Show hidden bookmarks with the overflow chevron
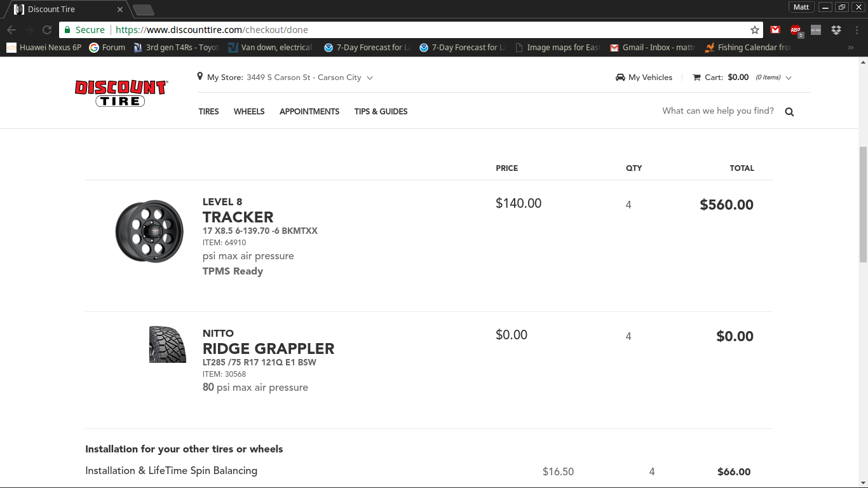The image size is (868, 488). click(851, 48)
